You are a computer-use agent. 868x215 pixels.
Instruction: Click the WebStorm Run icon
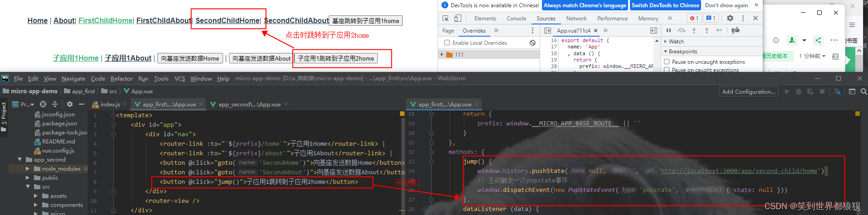click(787, 91)
